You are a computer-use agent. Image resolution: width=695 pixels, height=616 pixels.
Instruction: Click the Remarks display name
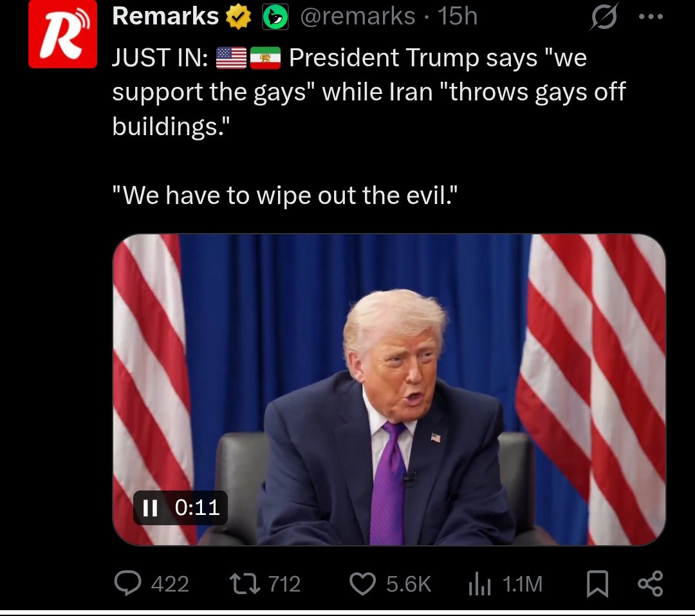pyautogui.click(x=165, y=16)
